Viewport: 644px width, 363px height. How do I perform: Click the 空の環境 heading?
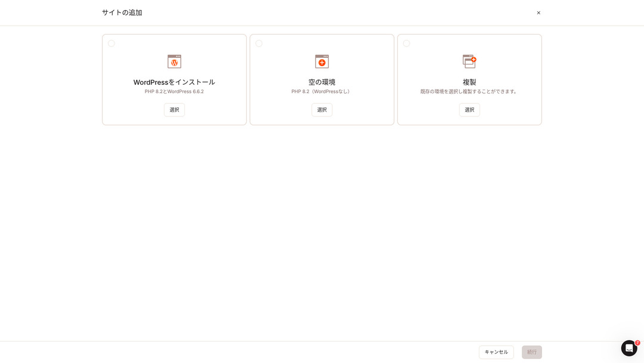coord(321,82)
